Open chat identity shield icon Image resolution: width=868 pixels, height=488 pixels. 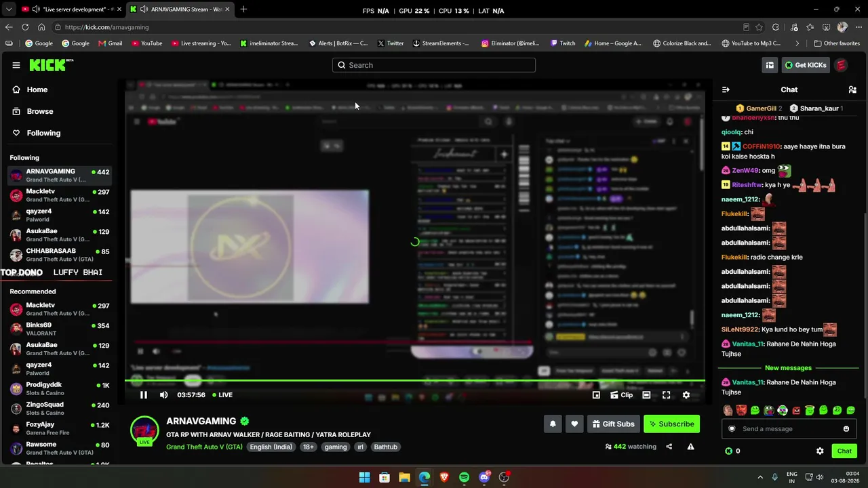[x=732, y=429]
